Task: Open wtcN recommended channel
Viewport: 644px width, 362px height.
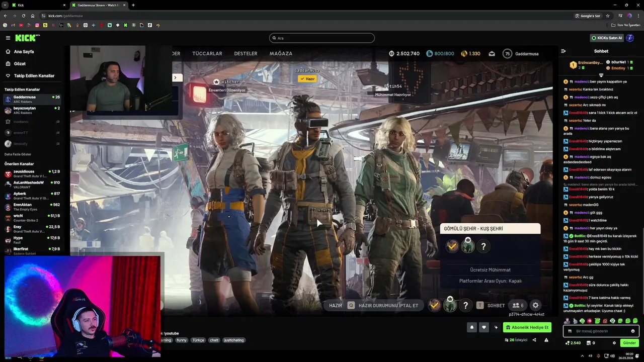Action: coord(32,218)
